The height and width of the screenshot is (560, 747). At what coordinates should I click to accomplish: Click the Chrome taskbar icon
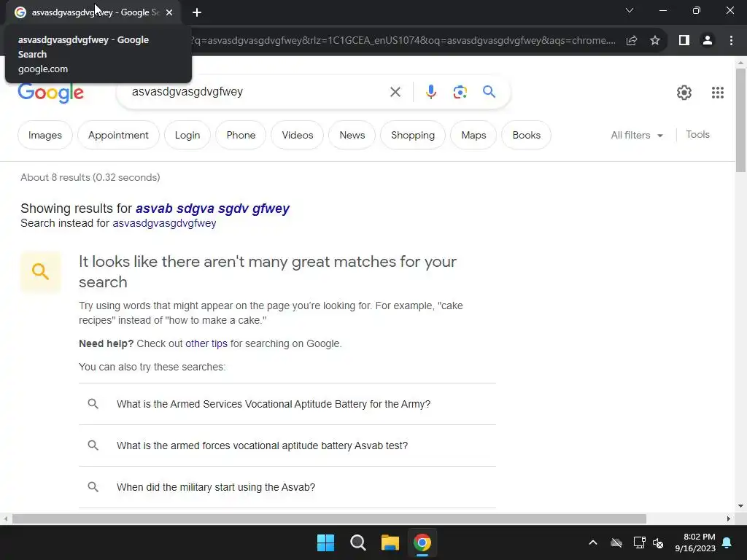pyautogui.click(x=422, y=542)
